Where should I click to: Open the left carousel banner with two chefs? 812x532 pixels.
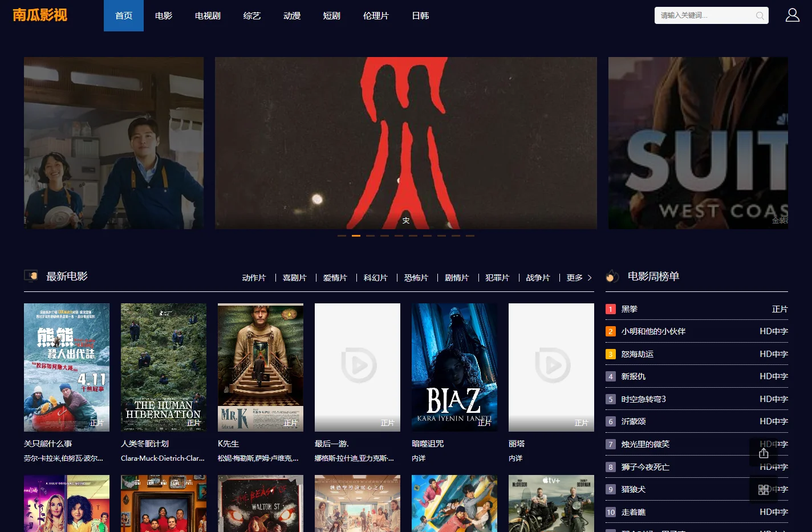tap(113, 143)
